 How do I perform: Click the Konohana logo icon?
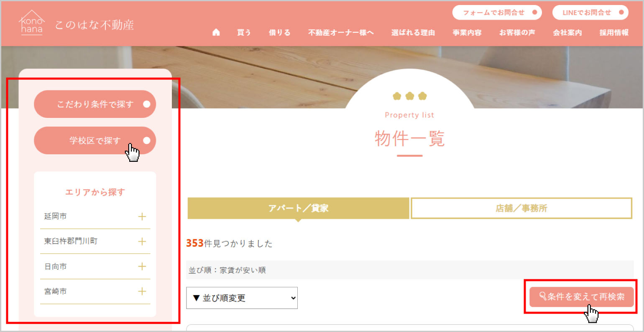[x=31, y=23]
